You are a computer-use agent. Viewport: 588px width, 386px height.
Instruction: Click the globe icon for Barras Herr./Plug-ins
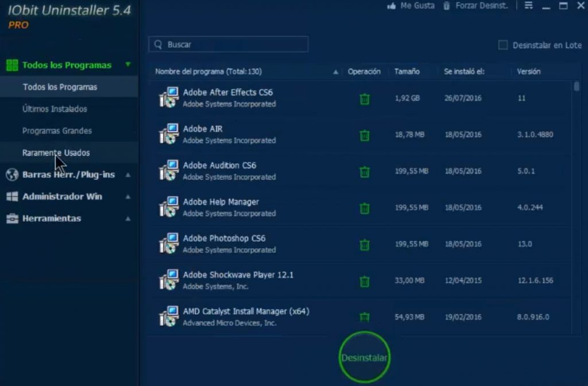(x=12, y=175)
